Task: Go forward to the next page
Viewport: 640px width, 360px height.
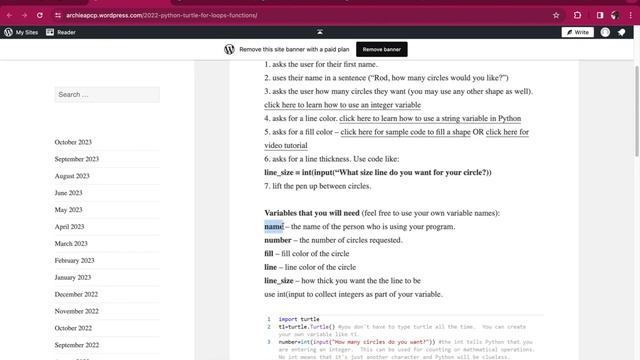Action: coord(24,16)
